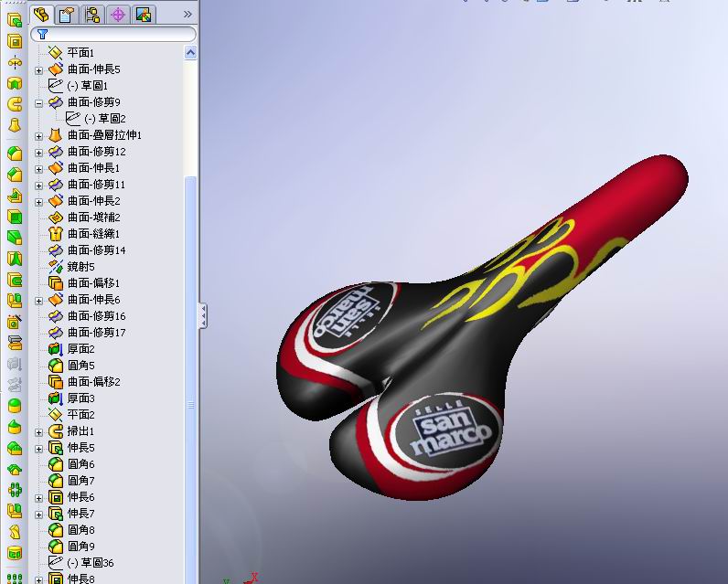Select the Draft tool

[x=15, y=238]
